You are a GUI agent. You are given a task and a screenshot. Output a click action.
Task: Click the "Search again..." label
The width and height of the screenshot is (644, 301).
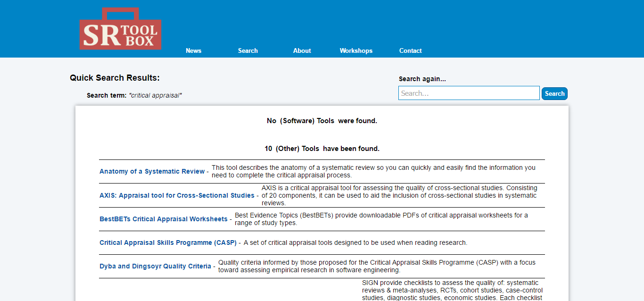click(x=422, y=79)
